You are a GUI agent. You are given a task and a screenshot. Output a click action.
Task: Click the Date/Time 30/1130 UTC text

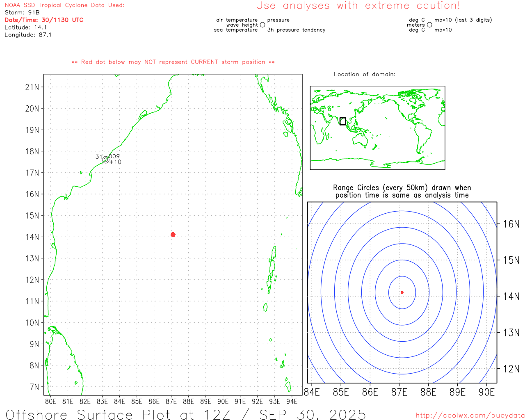44,20
